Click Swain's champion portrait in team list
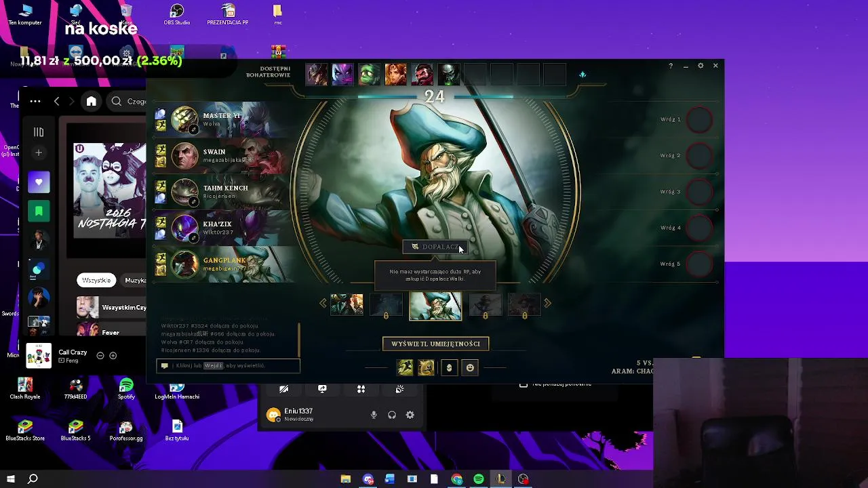 click(x=184, y=156)
